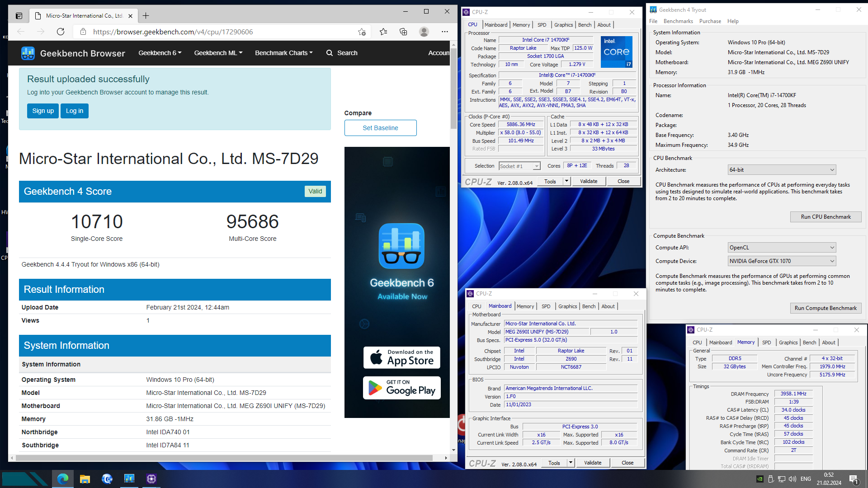This screenshot has width=868, height=488.
Task: Open Compute API OpenCL dropdown
Action: (x=782, y=248)
